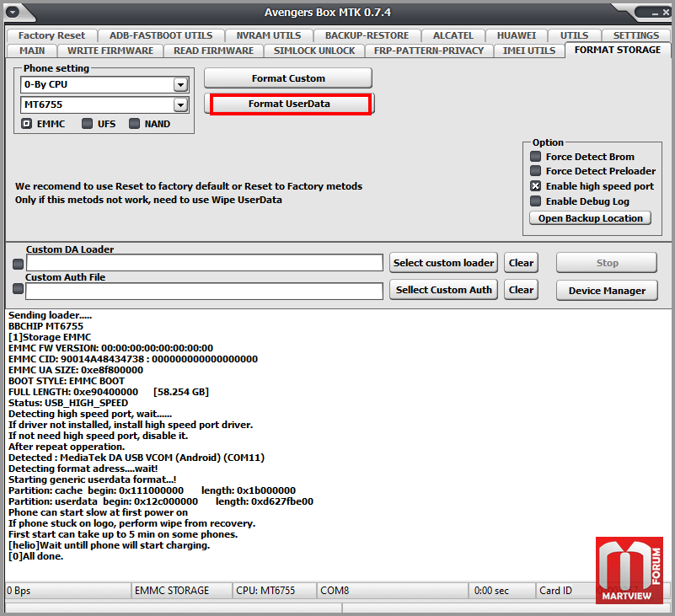Toggle the Enable Debug Log checkbox
The height and width of the screenshot is (616, 675).
tap(535, 201)
